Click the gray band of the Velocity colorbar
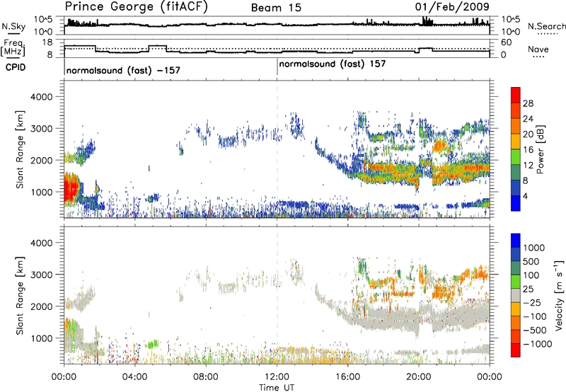 click(x=516, y=295)
